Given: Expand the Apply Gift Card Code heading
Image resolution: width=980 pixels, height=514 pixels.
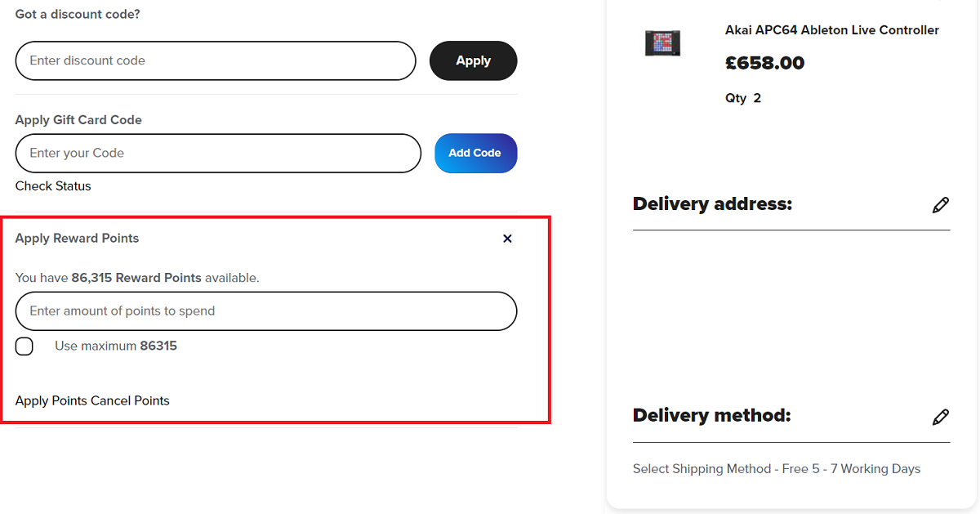Looking at the screenshot, I should [78, 120].
